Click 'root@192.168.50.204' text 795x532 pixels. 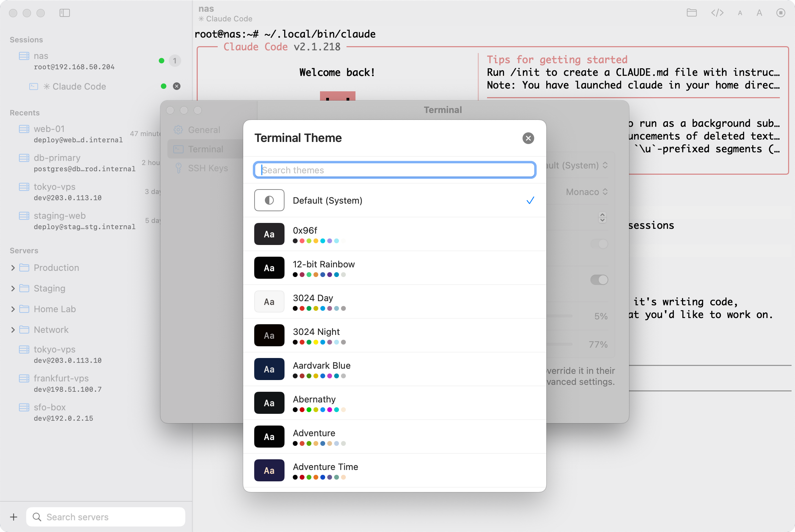(74, 67)
